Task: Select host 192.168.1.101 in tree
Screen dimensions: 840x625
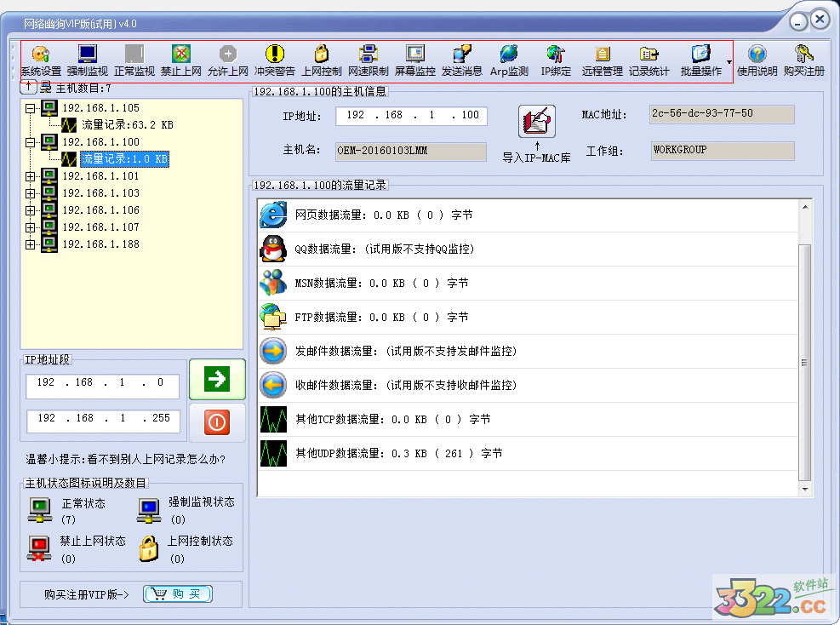Action: pyautogui.click(x=100, y=176)
